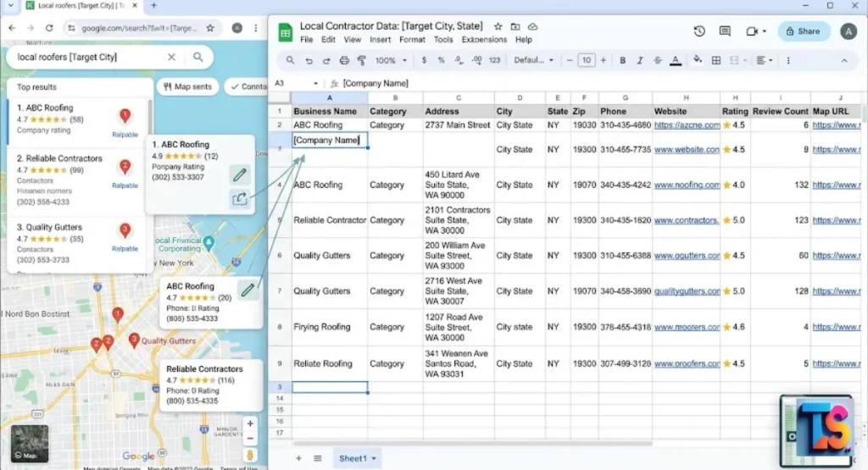
Task: Open Street View pegman
Action: click(x=250, y=455)
